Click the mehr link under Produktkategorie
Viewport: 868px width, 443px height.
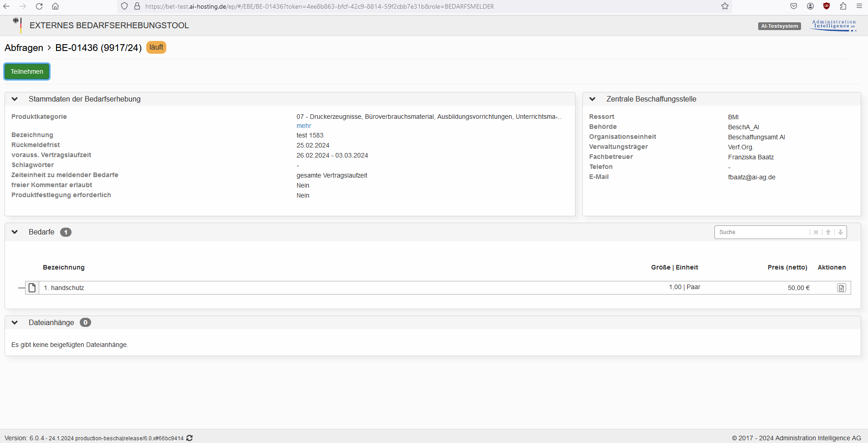pos(303,126)
